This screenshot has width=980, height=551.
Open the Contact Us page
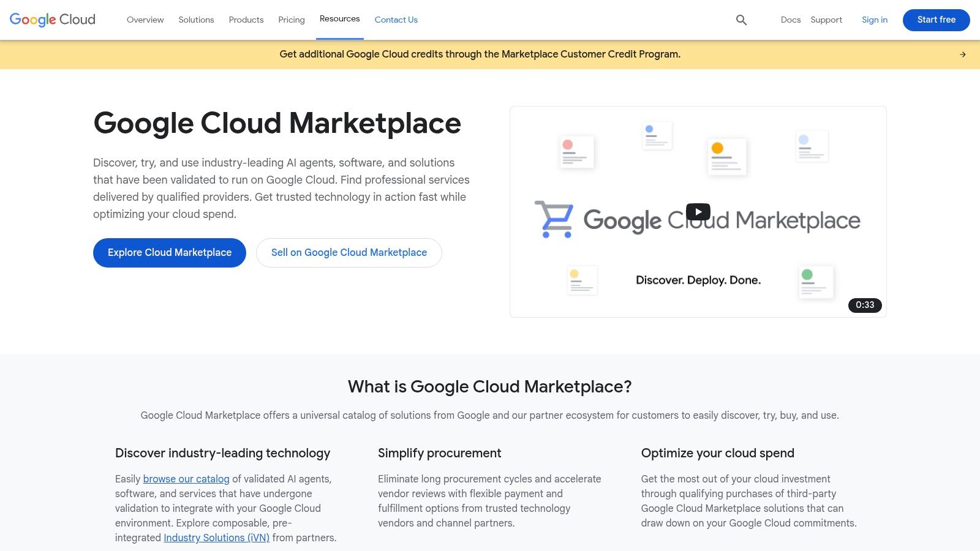pos(396,20)
